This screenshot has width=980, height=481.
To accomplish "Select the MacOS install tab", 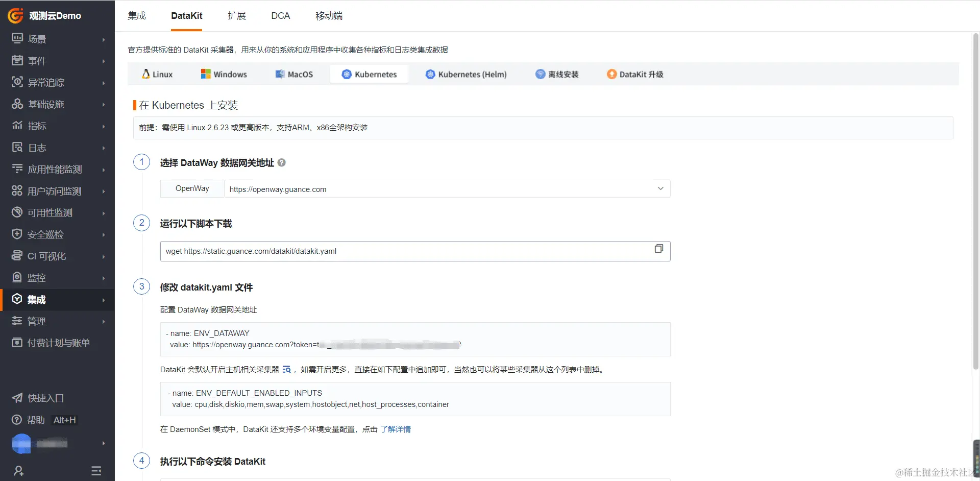I will coord(294,74).
